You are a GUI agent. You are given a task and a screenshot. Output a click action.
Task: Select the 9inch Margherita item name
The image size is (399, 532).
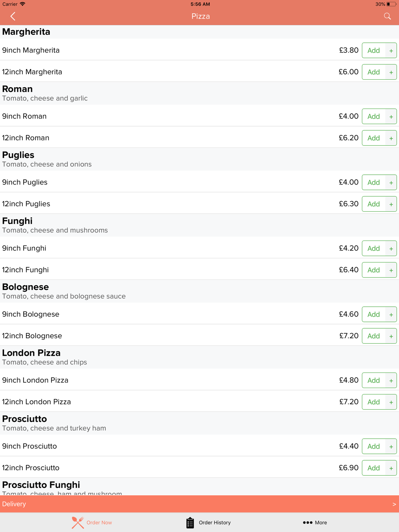(x=31, y=50)
